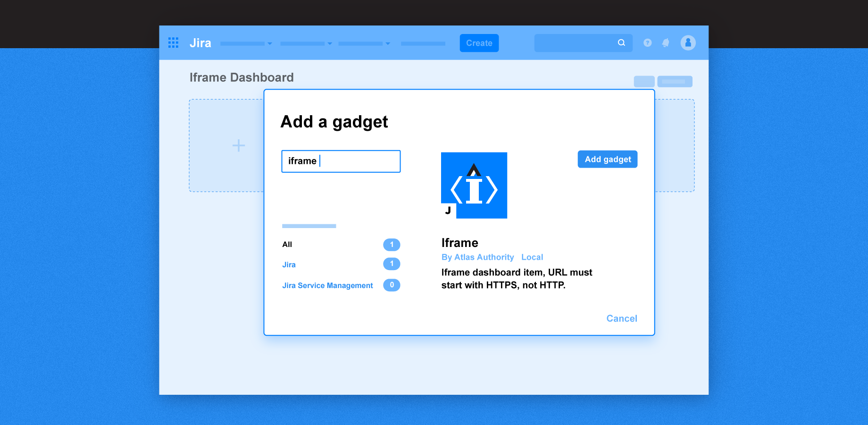Click the Iframe gadget title
Screen dimensions: 868x425
[460, 243]
